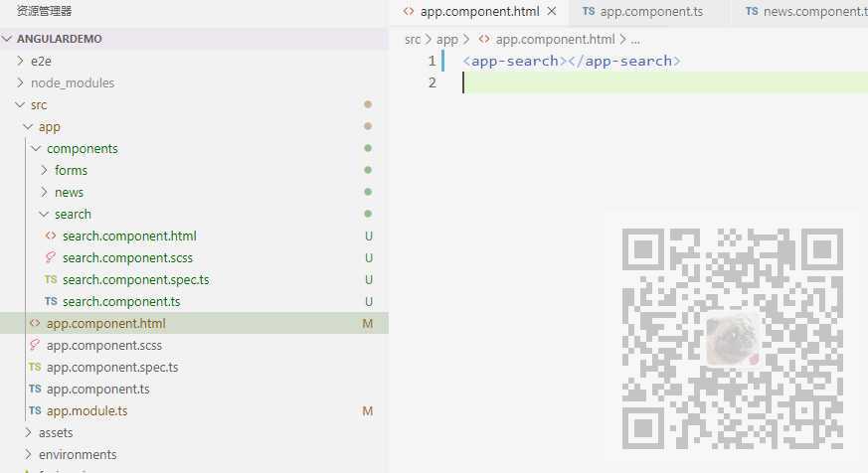
Task: Collapse the components folder chevron
Action: click(37, 148)
